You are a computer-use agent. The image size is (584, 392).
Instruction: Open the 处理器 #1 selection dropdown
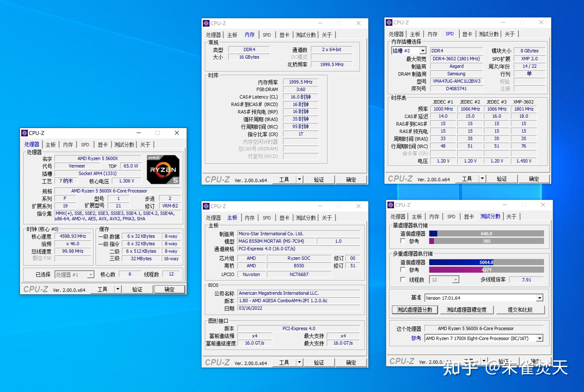(x=91, y=275)
